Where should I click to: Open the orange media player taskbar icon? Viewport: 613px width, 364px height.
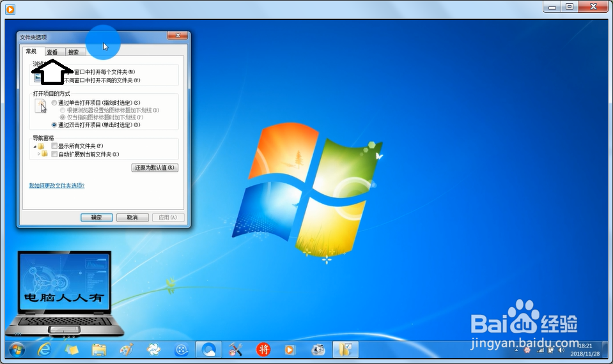click(290, 349)
